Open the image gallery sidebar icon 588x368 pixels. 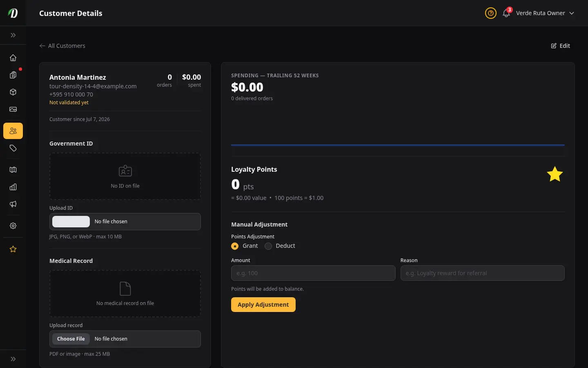[x=13, y=109]
